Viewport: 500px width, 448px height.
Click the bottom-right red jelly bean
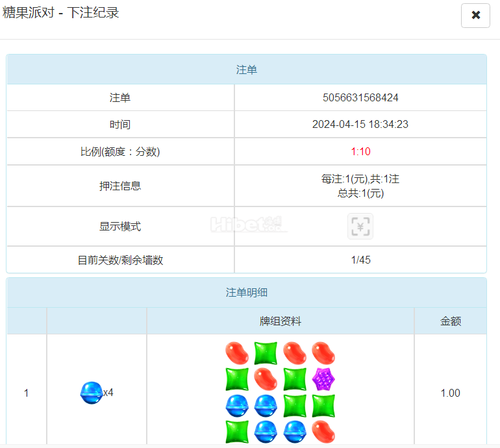click(x=323, y=432)
